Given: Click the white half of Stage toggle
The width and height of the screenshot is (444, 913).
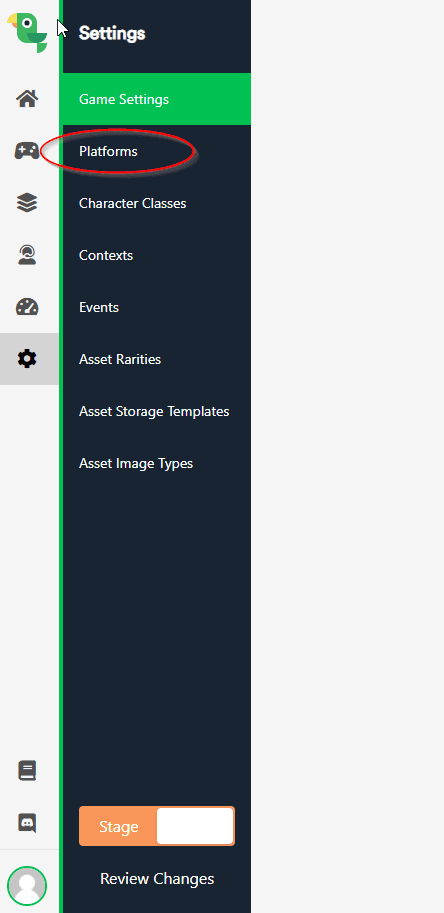Looking at the screenshot, I should click(x=195, y=826).
